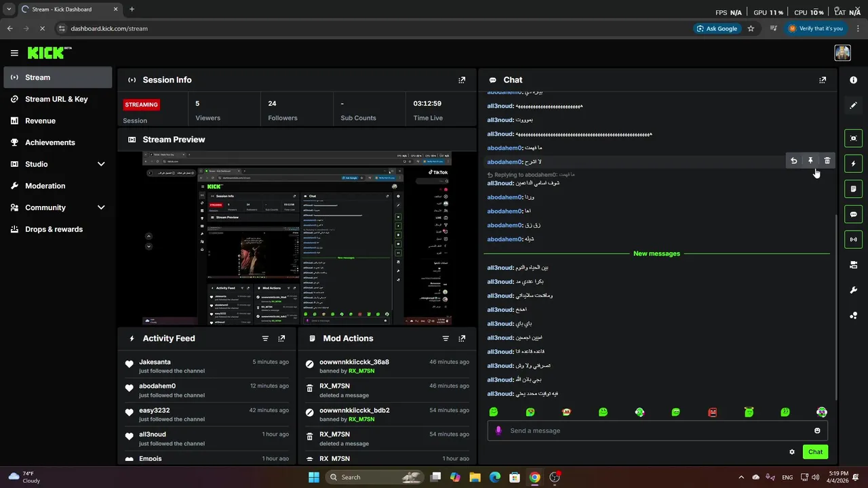Open the Activity Feed filter options
This screenshot has width=868, height=488.
[265, 338]
